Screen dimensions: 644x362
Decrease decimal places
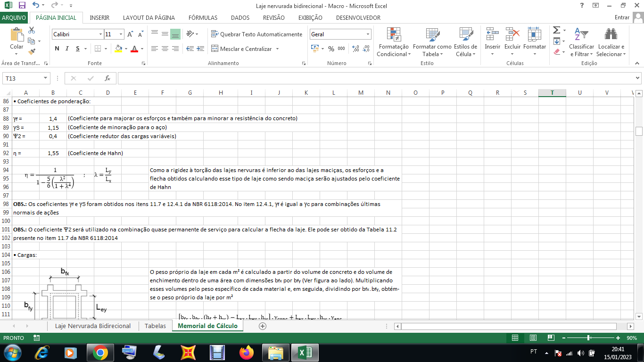366,49
